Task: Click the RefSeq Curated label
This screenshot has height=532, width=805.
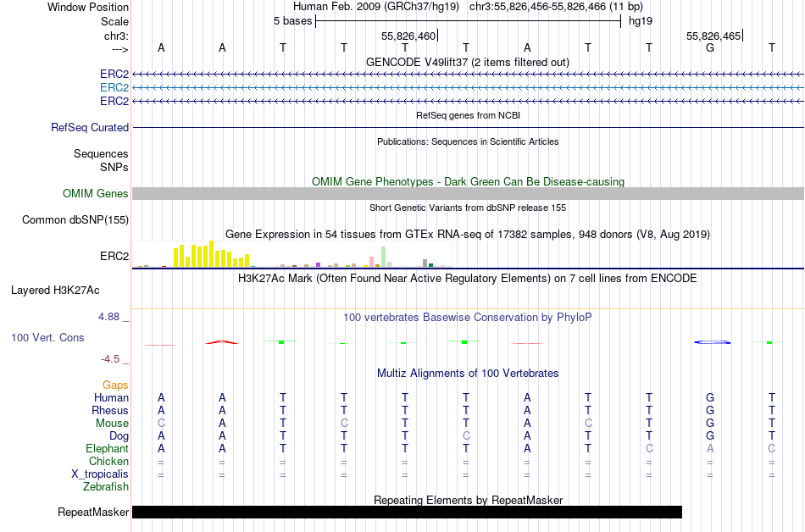Action: [90, 127]
